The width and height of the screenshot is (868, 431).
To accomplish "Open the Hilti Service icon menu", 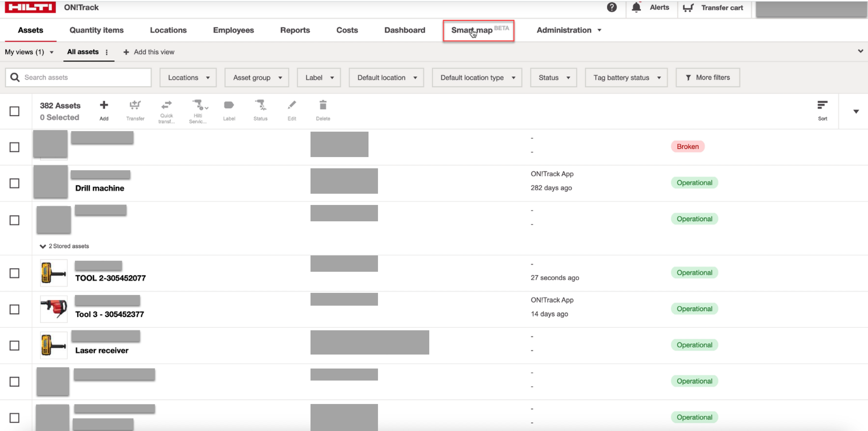I will coord(200,105).
